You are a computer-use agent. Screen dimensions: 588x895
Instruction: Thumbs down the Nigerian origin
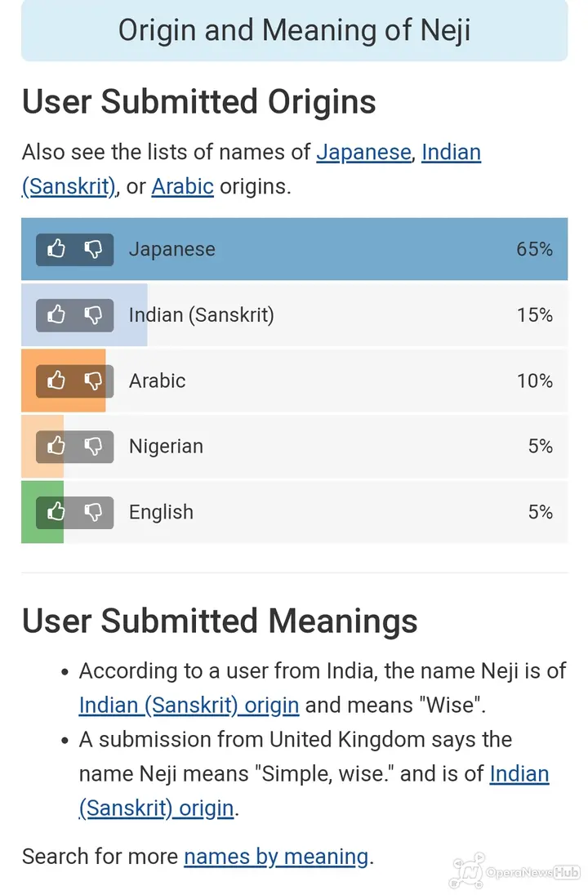click(94, 447)
